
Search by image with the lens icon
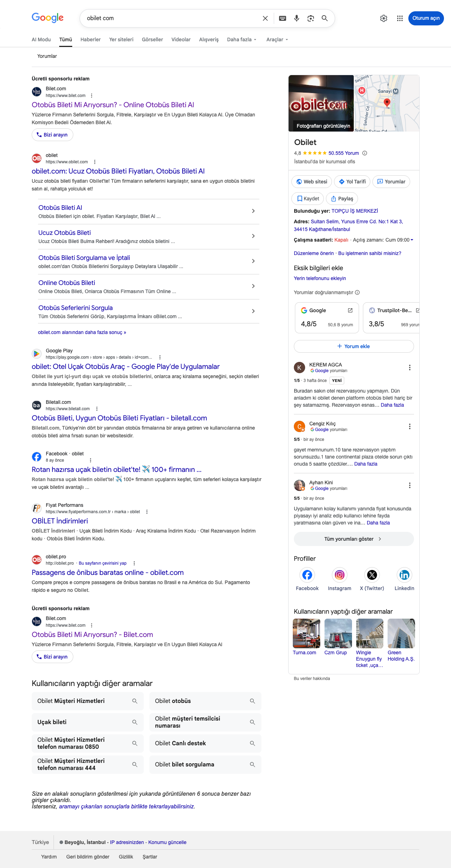311,18
